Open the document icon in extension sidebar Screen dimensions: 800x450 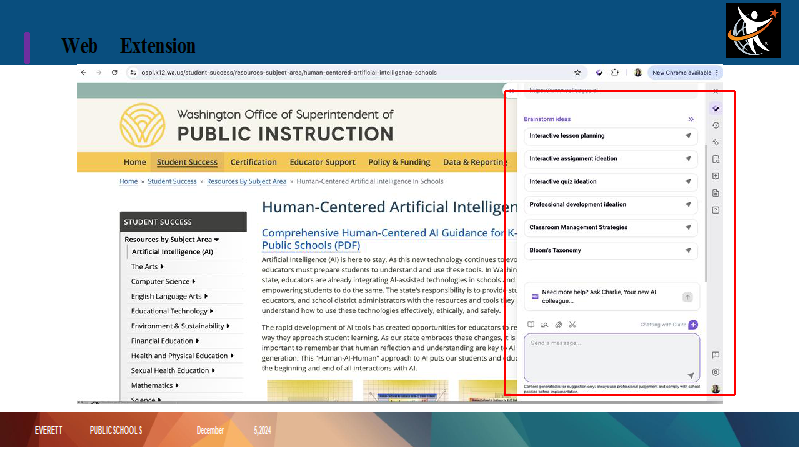tap(716, 193)
